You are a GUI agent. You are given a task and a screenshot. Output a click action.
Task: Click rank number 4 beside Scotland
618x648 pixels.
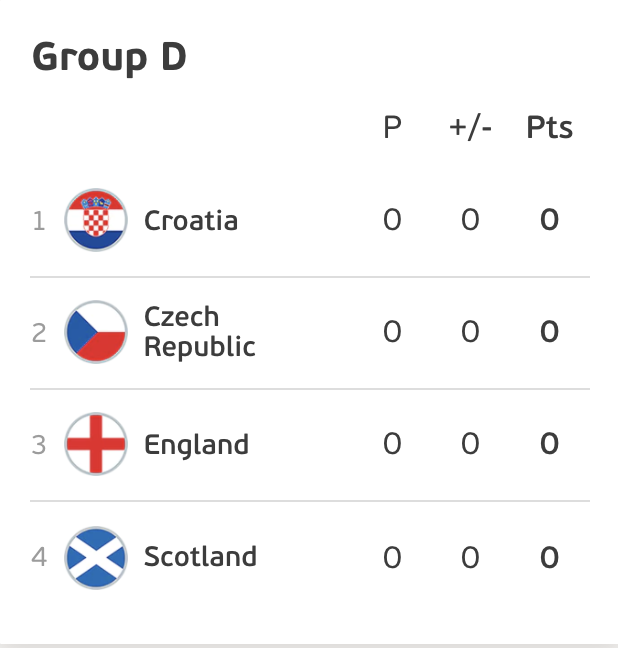tap(39, 557)
